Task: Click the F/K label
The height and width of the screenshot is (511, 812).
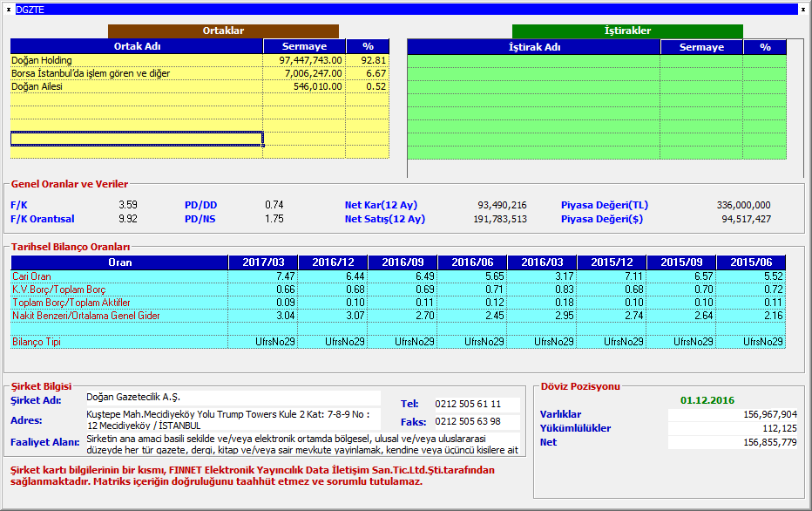Action: (19, 205)
